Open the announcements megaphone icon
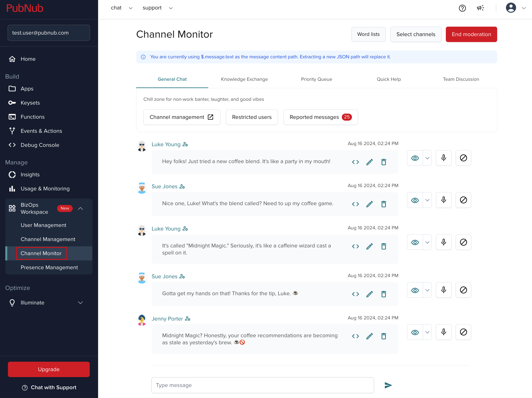Screen dimensions: 532x398 [480, 8]
